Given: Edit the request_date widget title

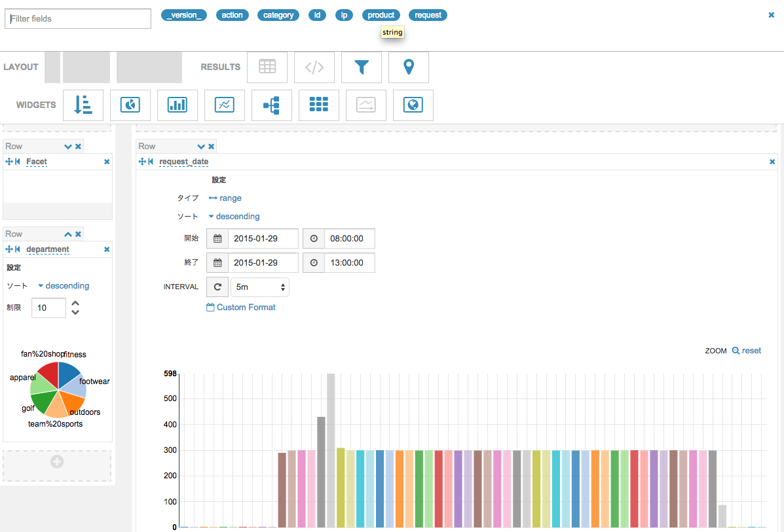Looking at the screenshot, I should tap(183, 162).
